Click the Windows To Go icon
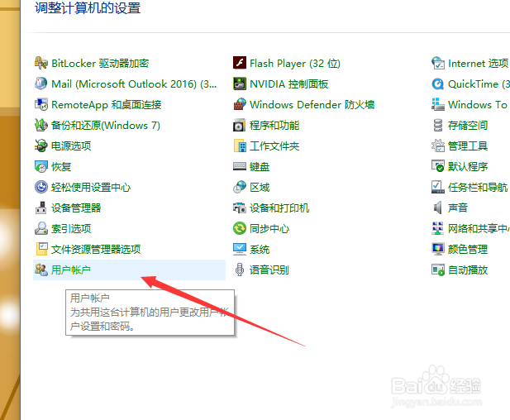The width and height of the screenshot is (510, 420). click(438, 104)
